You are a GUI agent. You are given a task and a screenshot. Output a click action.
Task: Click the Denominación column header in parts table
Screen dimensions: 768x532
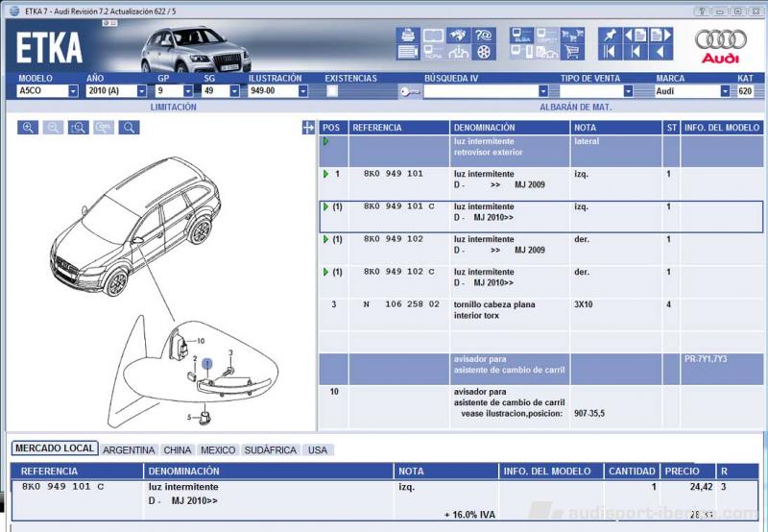click(510, 128)
